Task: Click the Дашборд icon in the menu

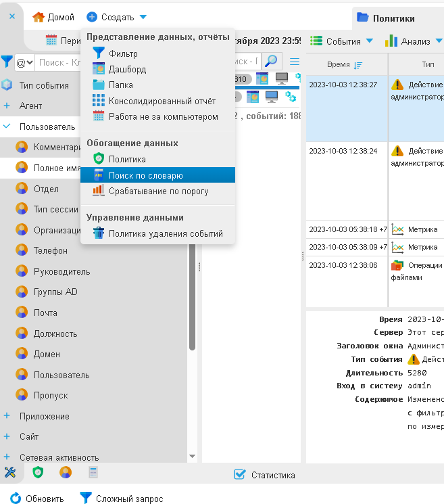Action: click(99, 69)
